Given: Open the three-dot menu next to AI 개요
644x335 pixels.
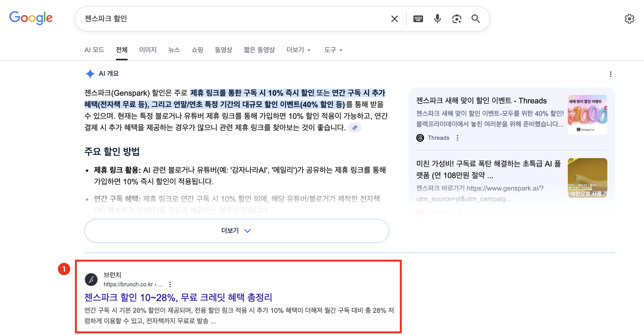Looking at the screenshot, I should point(610,74).
